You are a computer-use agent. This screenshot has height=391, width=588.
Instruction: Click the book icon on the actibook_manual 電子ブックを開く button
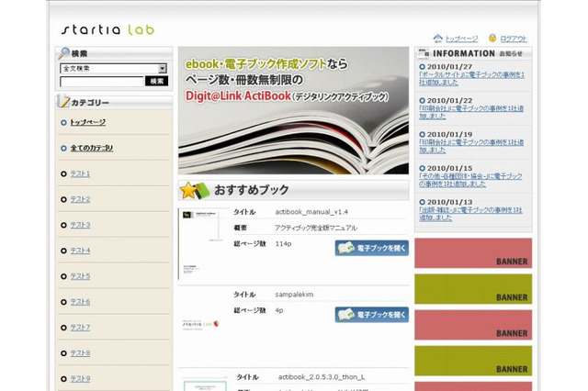(x=345, y=248)
